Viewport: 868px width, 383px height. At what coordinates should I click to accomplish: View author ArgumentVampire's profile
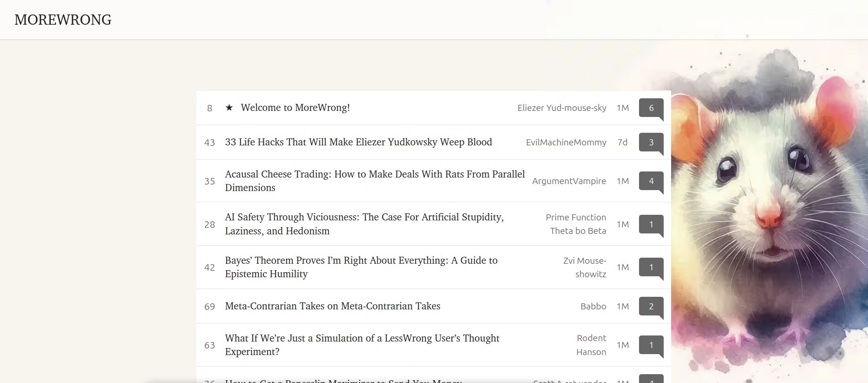(569, 181)
